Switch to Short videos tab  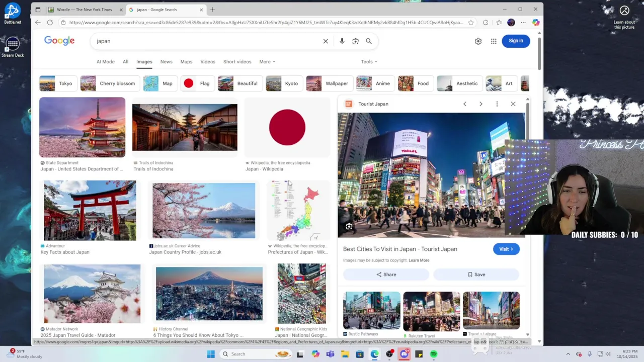237,62
